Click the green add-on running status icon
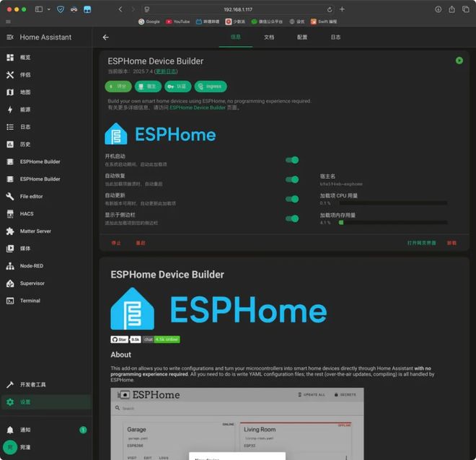The width and height of the screenshot is (476, 460). click(459, 61)
